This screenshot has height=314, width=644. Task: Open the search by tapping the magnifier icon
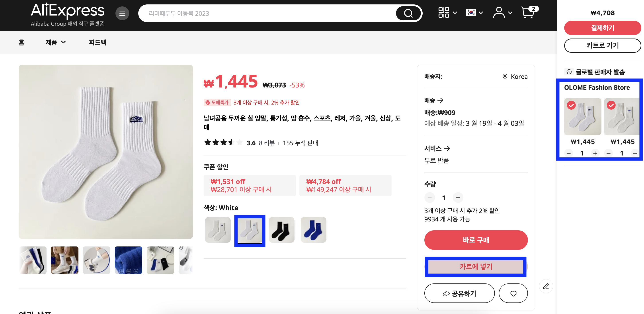click(x=408, y=13)
